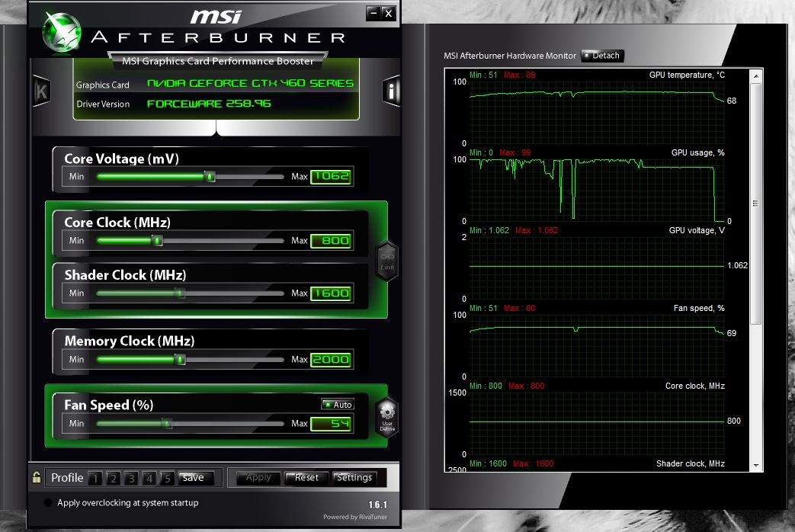Click the Memory Clock slider handle
The image size is (795, 532).
(x=180, y=359)
